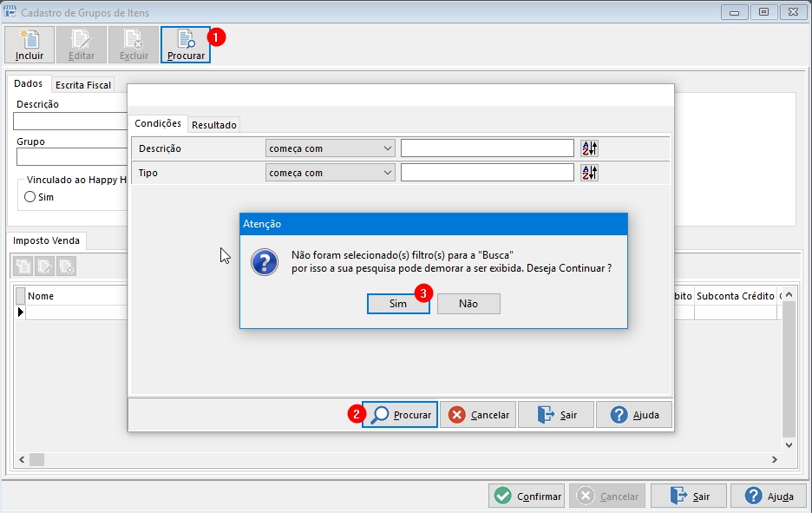Focus the Tipo search value field
This screenshot has height=513, width=812.
click(x=488, y=173)
